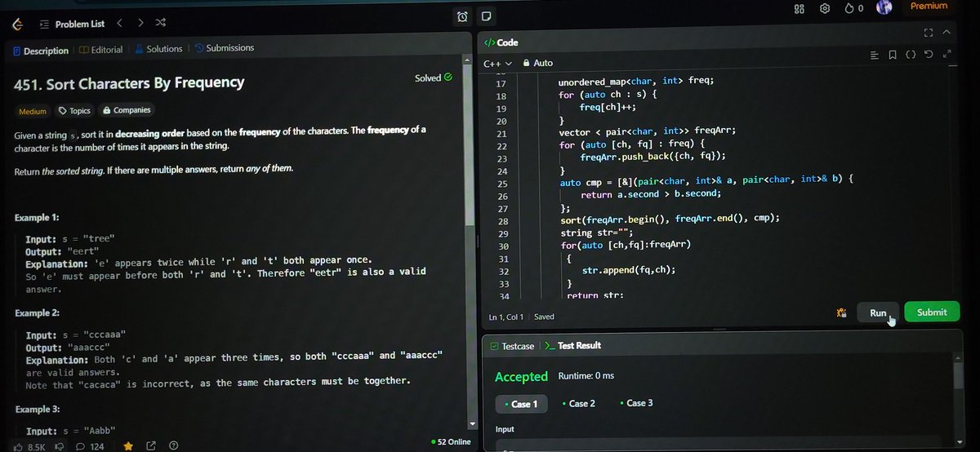Click the Example 1 heading
Image resolution: width=980 pixels, height=452 pixels.
[38, 218]
